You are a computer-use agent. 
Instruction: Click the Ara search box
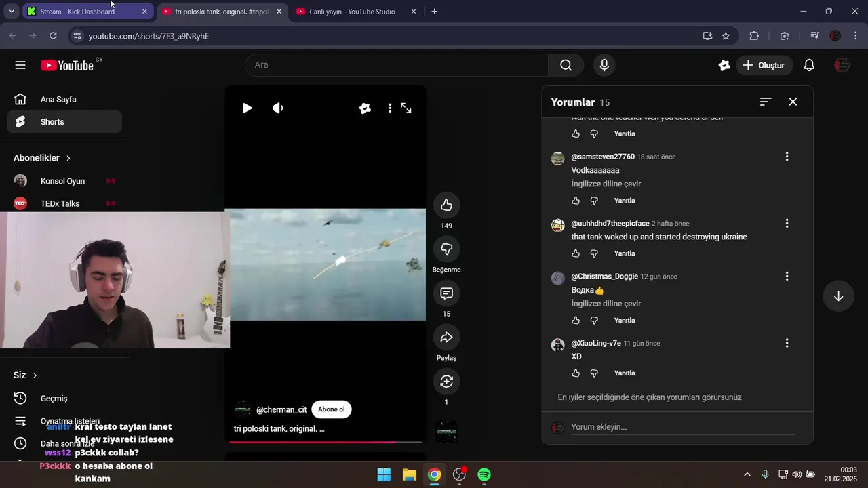click(397, 65)
